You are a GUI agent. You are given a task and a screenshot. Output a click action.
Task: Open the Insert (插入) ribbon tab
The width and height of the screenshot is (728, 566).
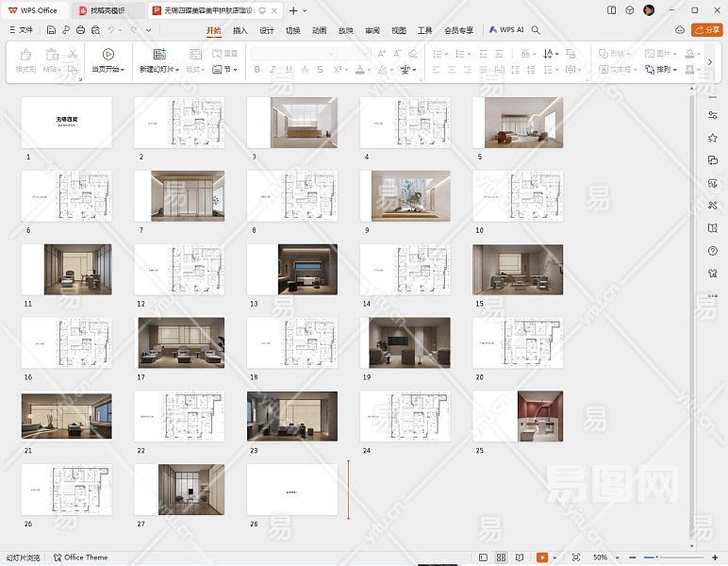[240, 30]
